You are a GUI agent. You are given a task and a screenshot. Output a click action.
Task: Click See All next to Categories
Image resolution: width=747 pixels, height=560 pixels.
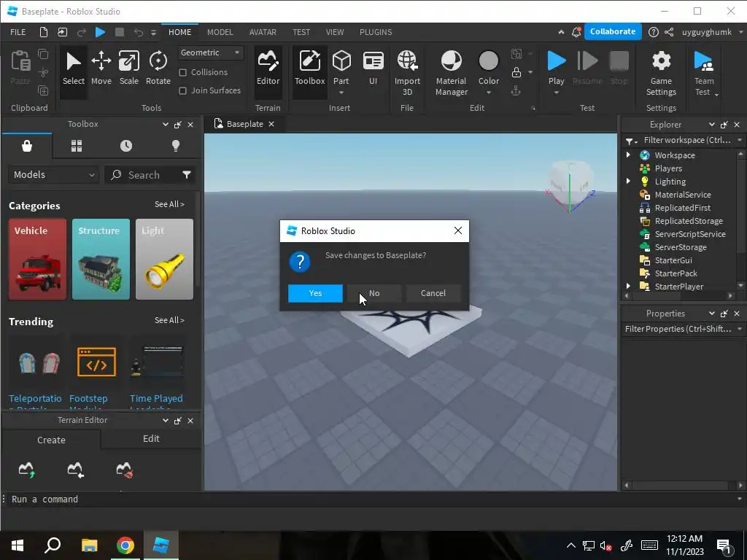169,204
